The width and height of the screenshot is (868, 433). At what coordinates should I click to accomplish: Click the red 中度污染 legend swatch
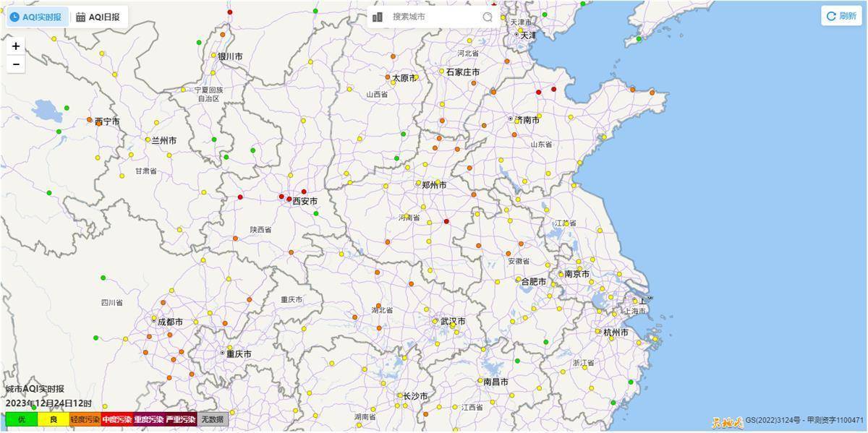click(x=116, y=419)
